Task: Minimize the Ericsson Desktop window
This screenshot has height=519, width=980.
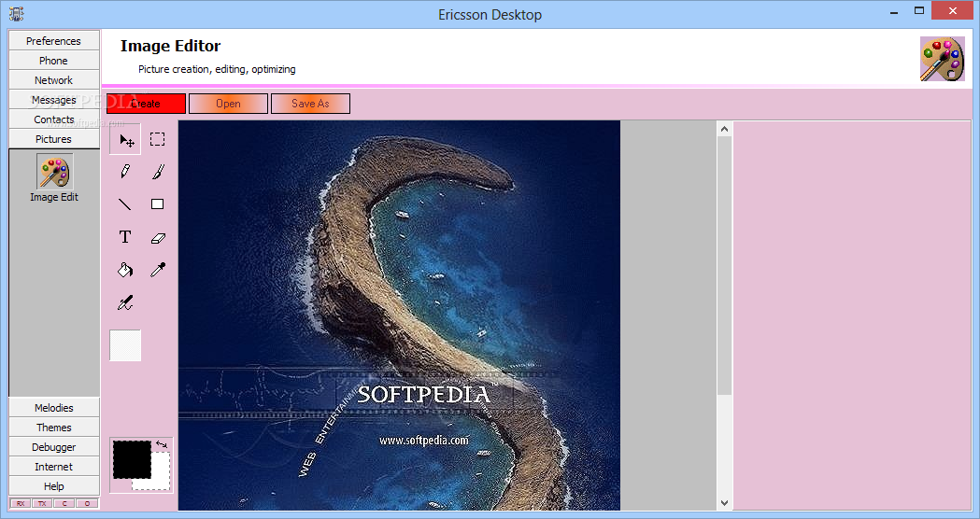Action: (x=894, y=11)
